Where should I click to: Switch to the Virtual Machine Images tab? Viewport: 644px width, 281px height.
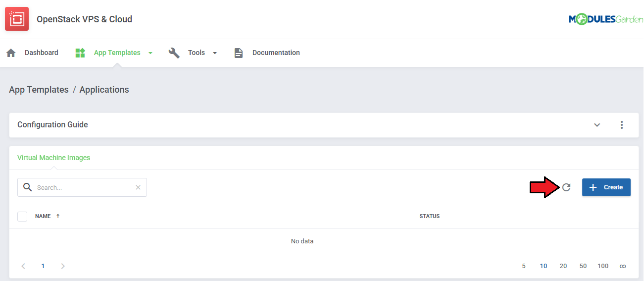[x=53, y=158]
